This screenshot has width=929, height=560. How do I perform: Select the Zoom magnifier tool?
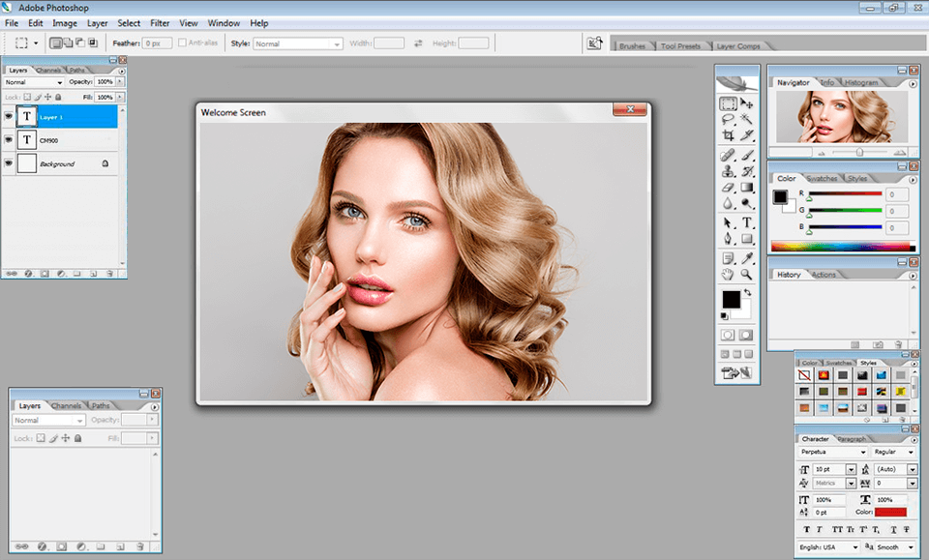pos(746,275)
